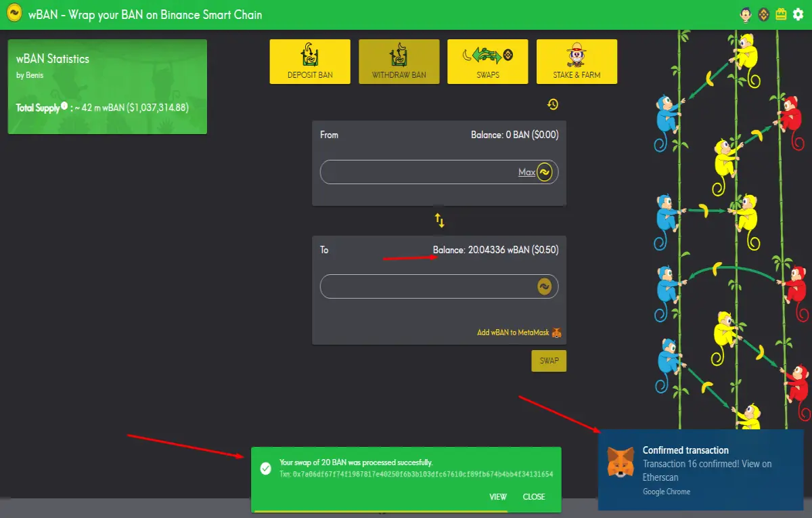The image size is (812, 518).
Task: Open the settings gear icon
Action: tap(798, 14)
